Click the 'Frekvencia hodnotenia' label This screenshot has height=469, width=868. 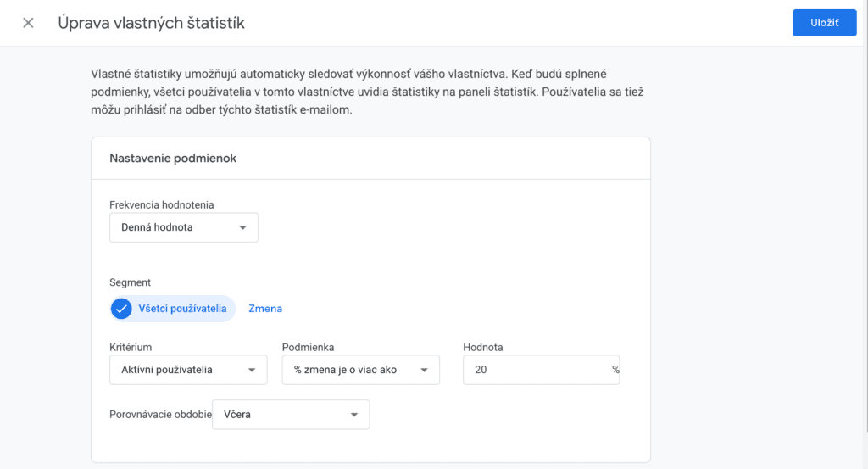pyautogui.click(x=162, y=204)
